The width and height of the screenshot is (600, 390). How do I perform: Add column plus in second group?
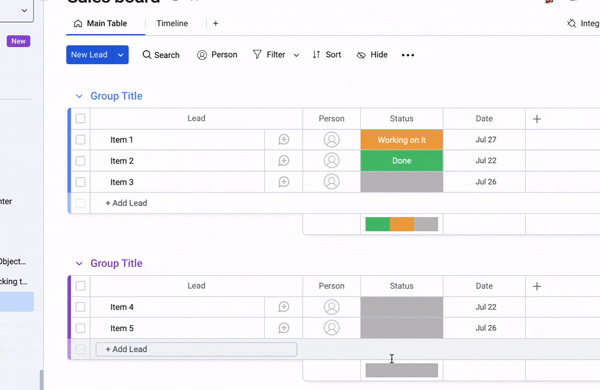coord(537,286)
